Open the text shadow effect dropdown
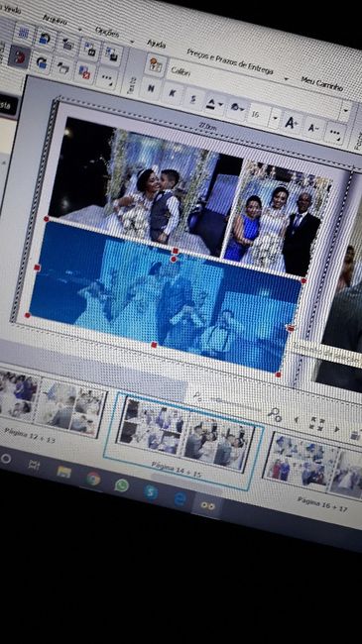 click(237, 109)
